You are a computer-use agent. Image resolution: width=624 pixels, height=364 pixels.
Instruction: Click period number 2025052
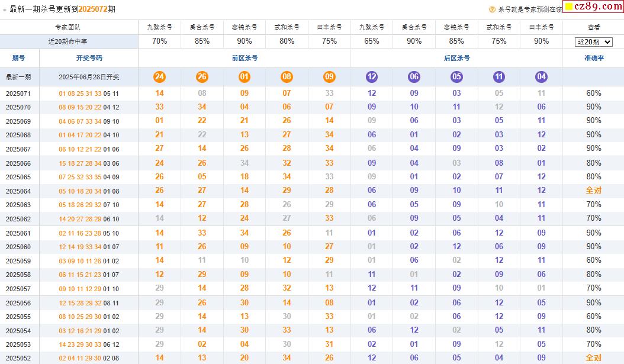click(x=18, y=359)
